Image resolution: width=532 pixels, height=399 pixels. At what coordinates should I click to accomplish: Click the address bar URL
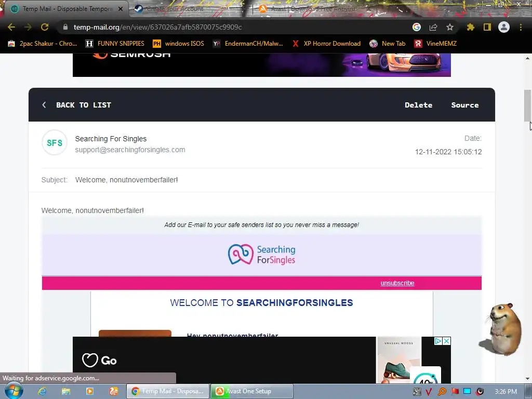158,27
